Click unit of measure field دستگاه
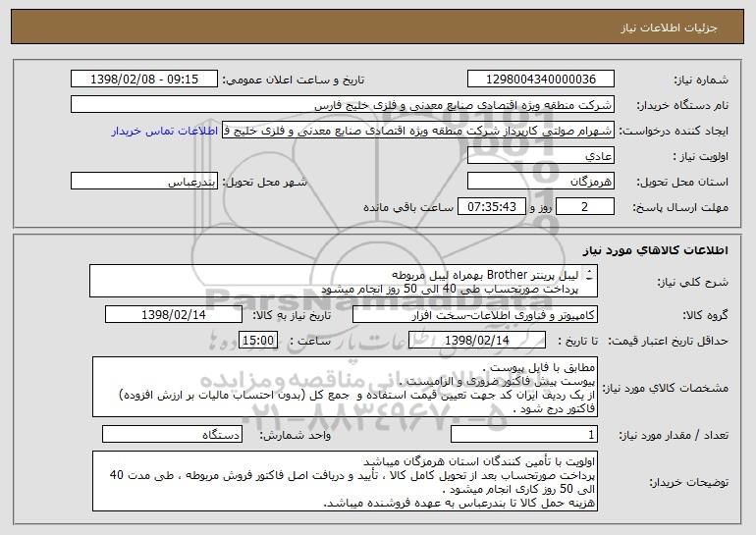Screen dimensions: 756x535 click(172, 434)
